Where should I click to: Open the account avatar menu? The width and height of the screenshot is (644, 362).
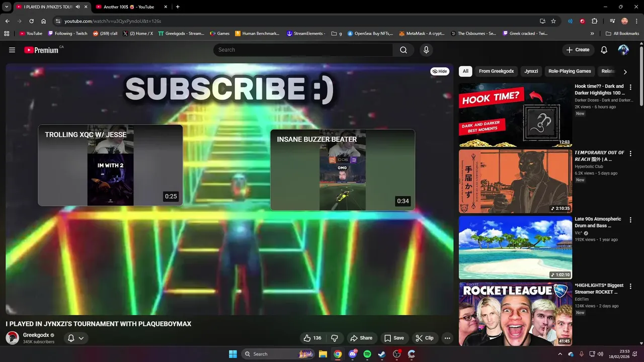(623, 50)
